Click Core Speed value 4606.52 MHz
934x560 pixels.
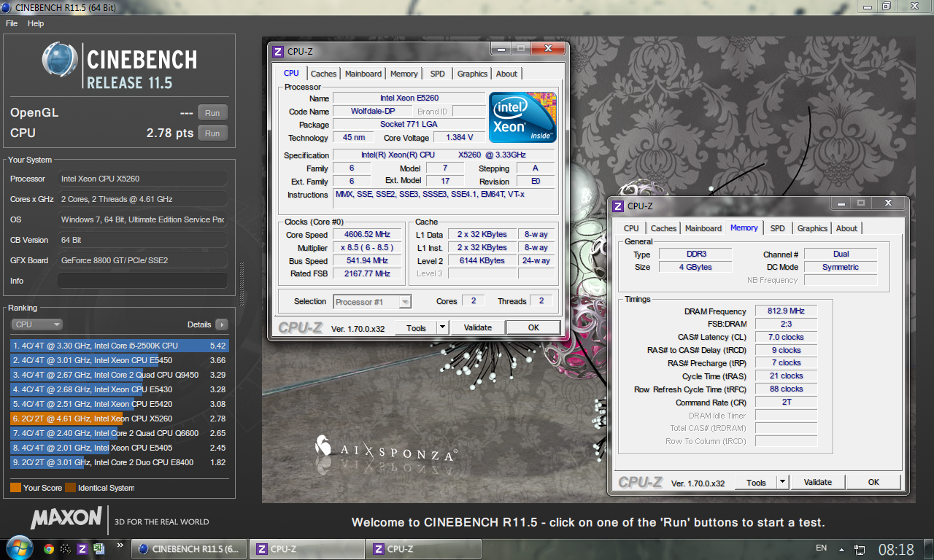pos(367,235)
